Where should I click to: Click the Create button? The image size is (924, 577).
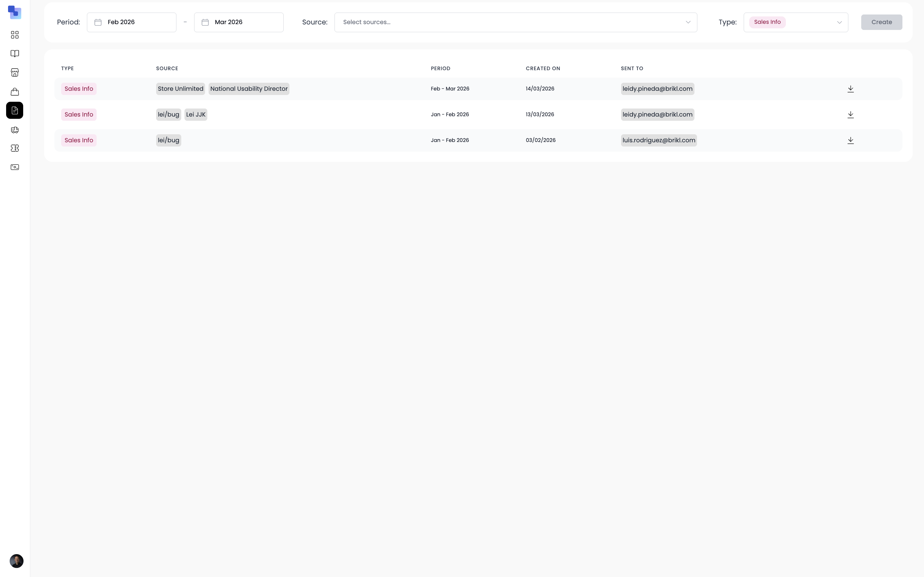click(881, 22)
